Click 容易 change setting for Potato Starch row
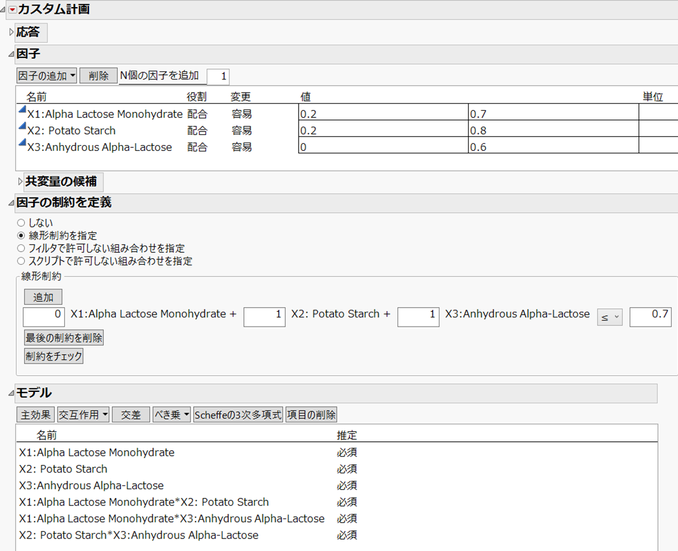Screen dimensions: 678x551 (x=242, y=131)
